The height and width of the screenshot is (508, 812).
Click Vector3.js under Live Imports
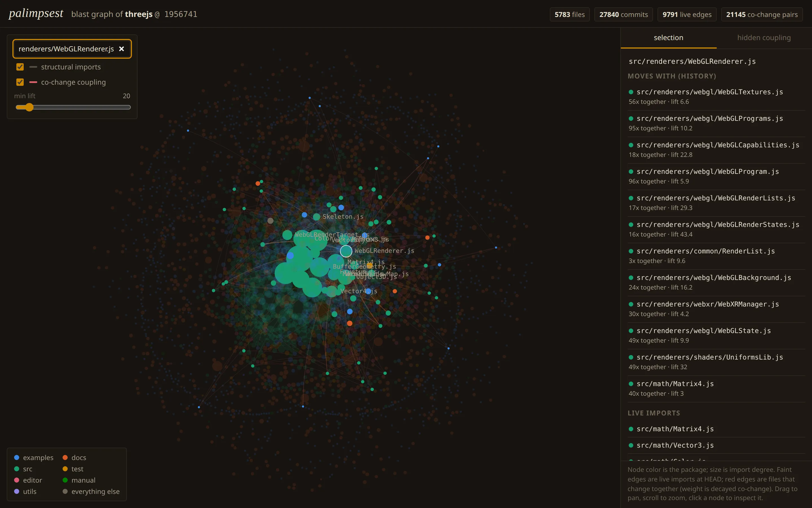click(716, 445)
